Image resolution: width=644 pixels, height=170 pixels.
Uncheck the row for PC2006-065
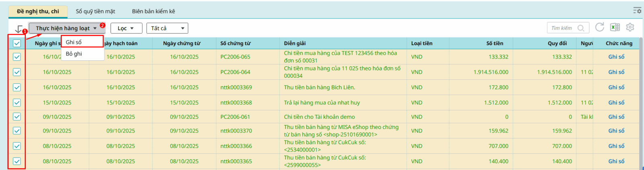17,57
